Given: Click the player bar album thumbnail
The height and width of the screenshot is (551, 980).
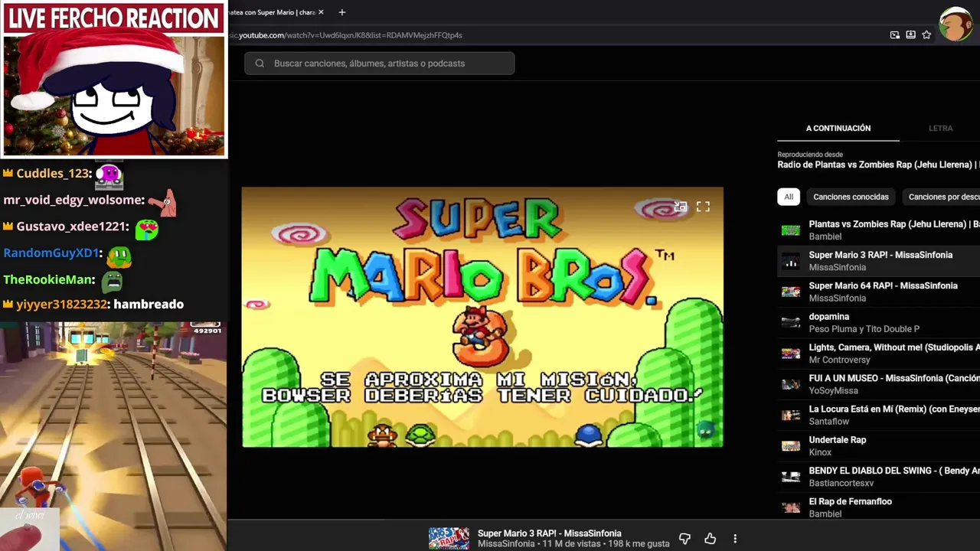Looking at the screenshot, I should click(x=449, y=538).
